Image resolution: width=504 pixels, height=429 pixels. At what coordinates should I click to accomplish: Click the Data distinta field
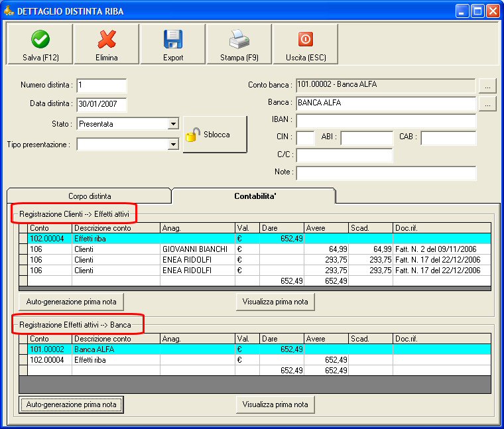pyautogui.click(x=101, y=104)
